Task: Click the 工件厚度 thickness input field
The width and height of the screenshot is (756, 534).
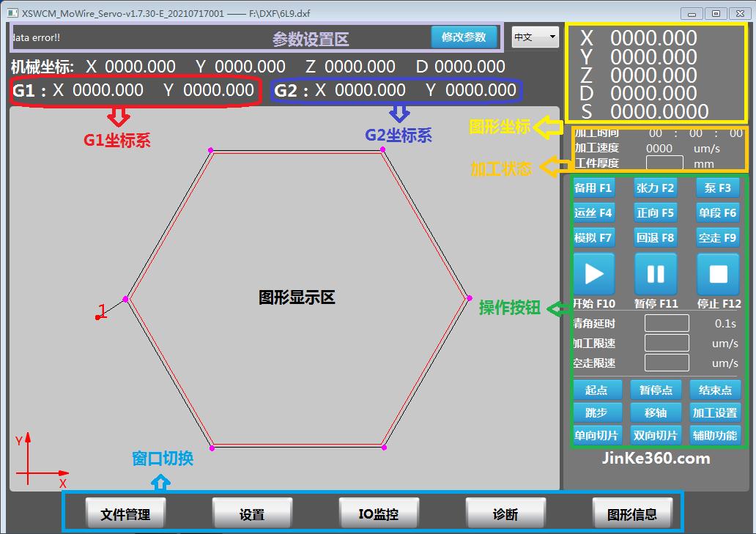Action: coord(664,163)
